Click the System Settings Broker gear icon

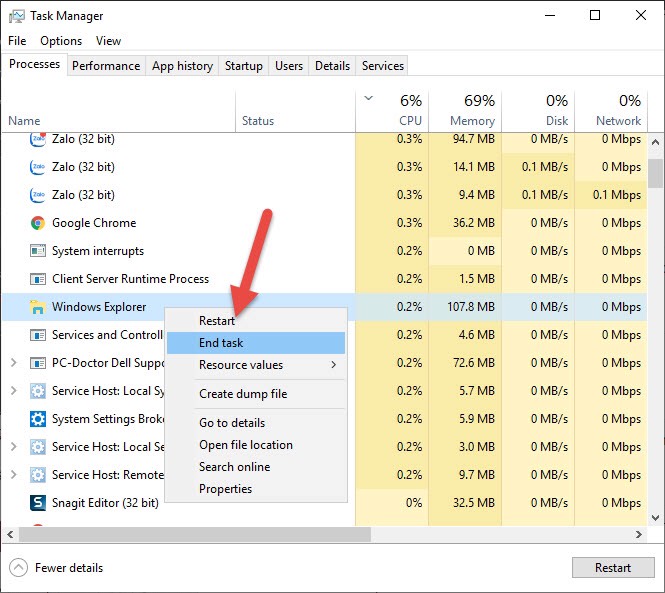(38, 419)
